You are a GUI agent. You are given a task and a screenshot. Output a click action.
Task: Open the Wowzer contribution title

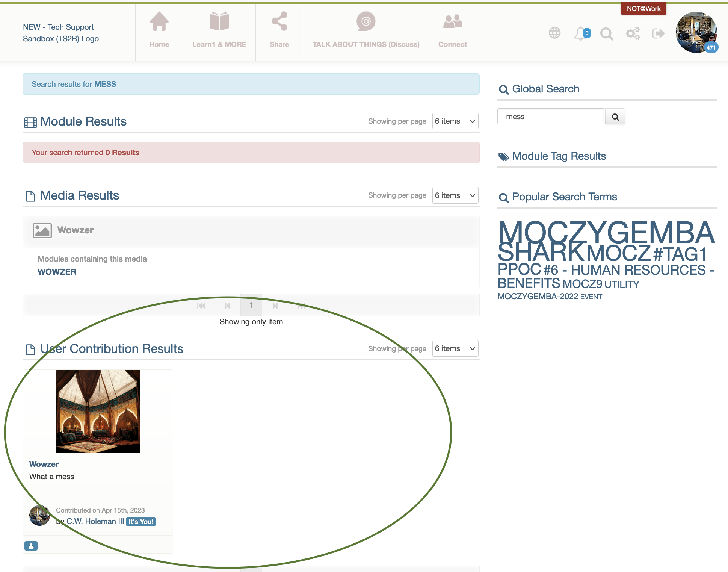(x=44, y=464)
